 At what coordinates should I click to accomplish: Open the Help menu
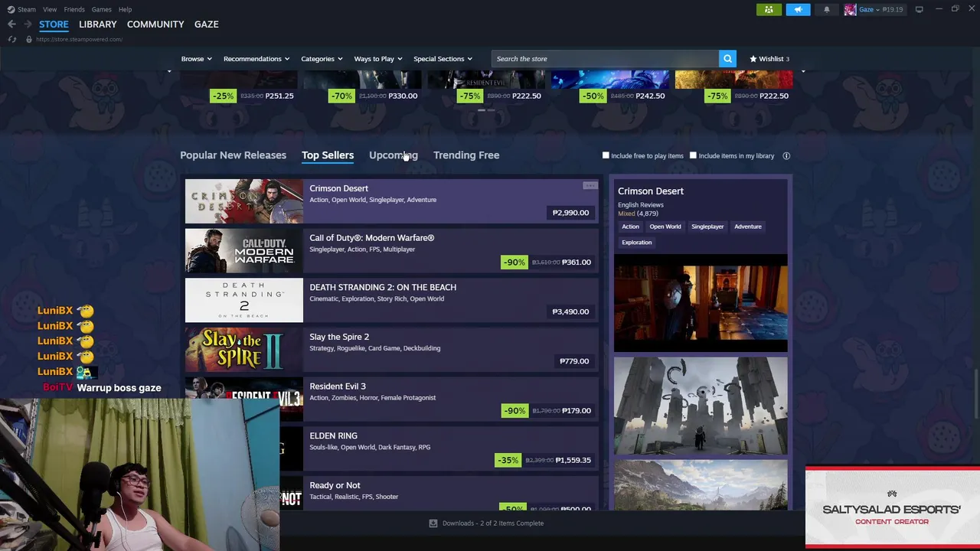click(x=125, y=9)
